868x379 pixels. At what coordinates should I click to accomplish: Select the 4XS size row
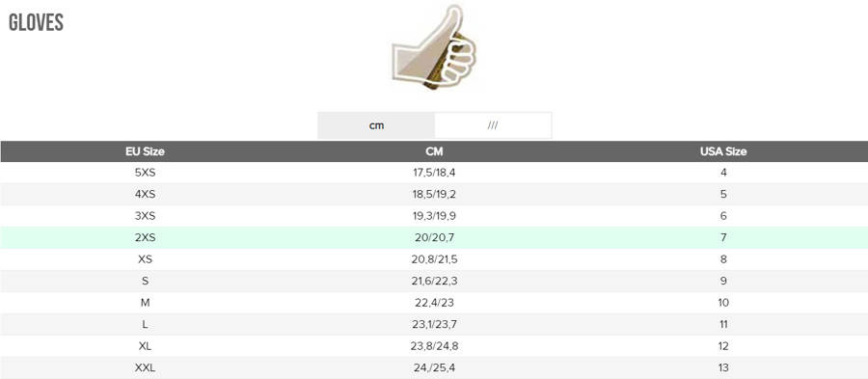click(434, 194)
